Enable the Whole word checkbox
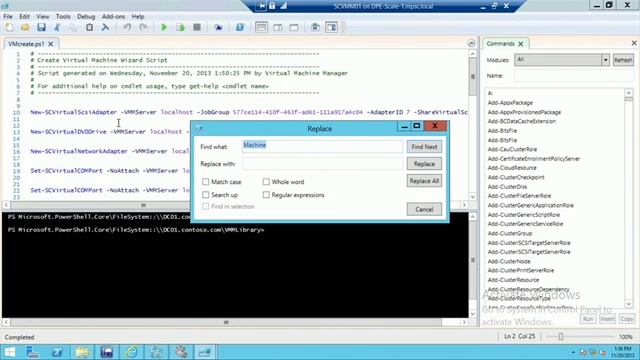 pos(266,182)
